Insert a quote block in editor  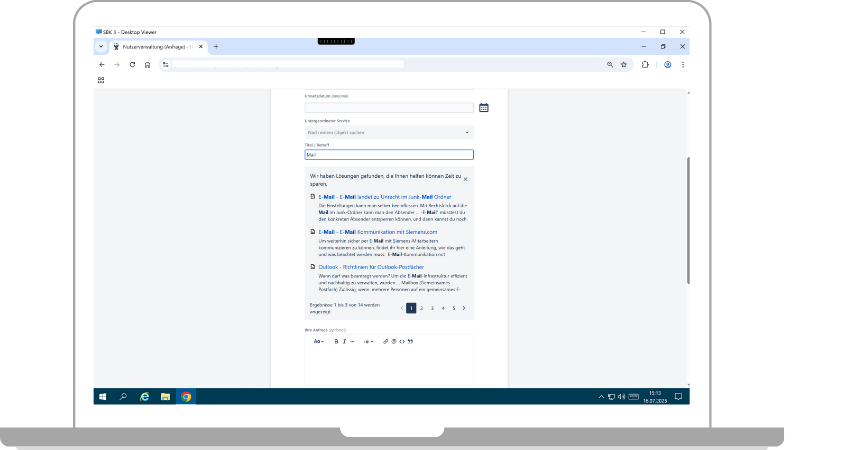point(410,342)
